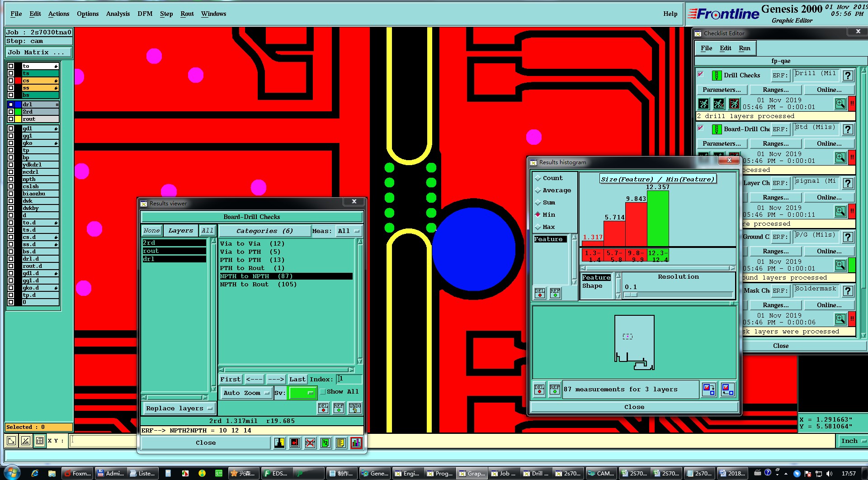The height and width of the screenshot is (480, 868).
Task: Open the Auto Zoom dropdown
Action: pyautogui.click(x=246, y=393)
